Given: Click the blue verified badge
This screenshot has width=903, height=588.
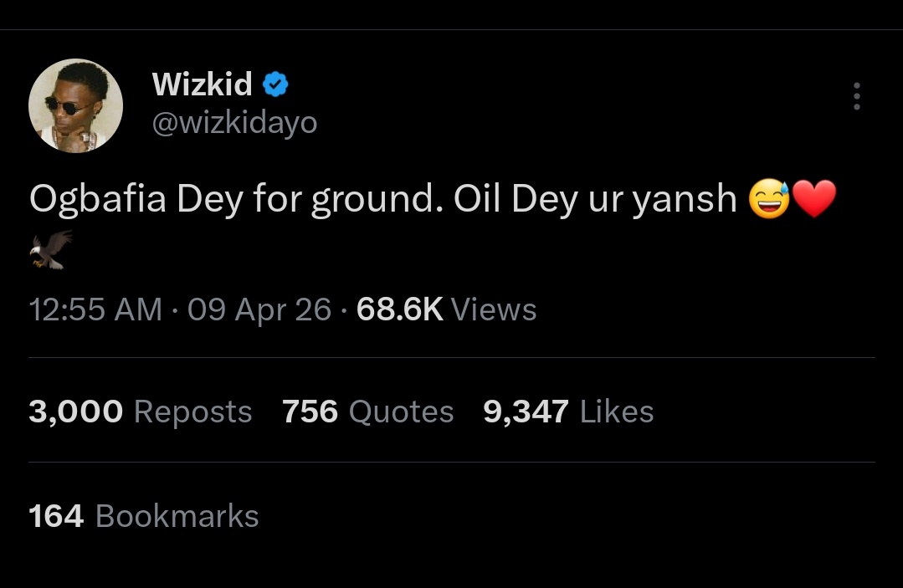Looking at the screenshot, I should tap(276, 84).
